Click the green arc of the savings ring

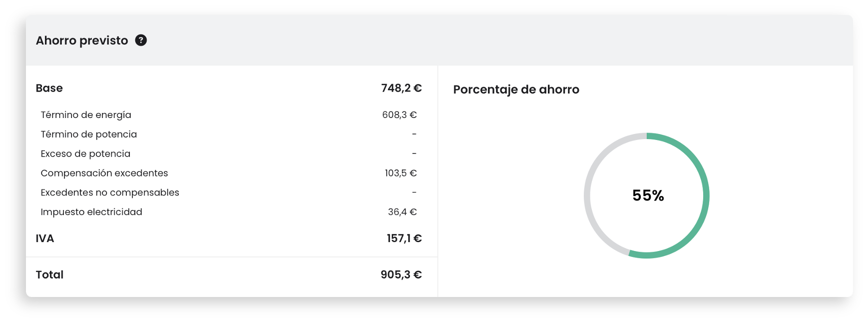[706, 195]
